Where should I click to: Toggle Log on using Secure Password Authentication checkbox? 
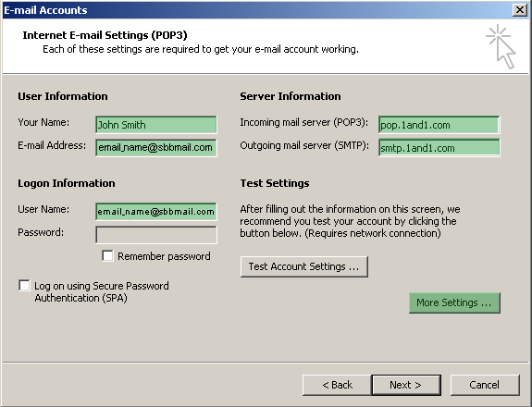24,286
